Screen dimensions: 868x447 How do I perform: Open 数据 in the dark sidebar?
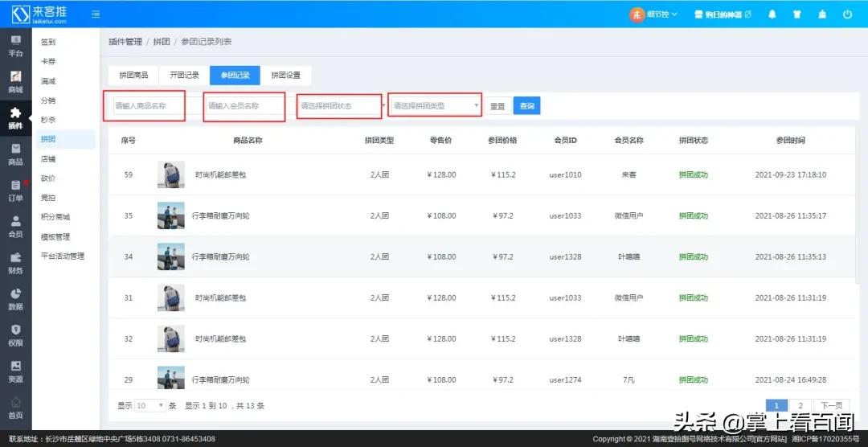tap(16, 300)
